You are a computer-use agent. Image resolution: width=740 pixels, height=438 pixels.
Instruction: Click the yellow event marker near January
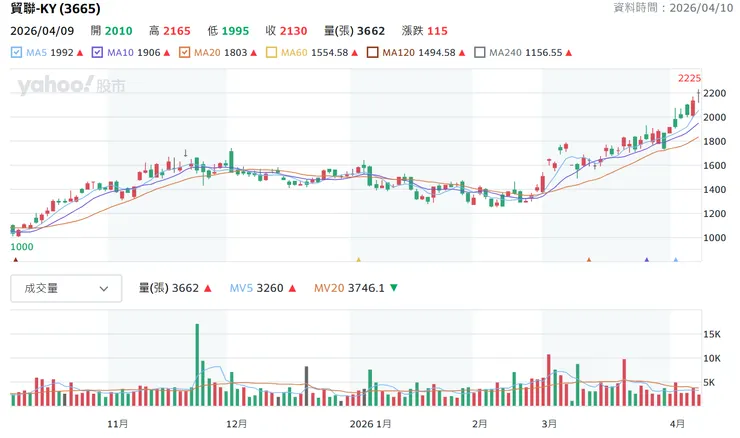[x=357, y=260]
